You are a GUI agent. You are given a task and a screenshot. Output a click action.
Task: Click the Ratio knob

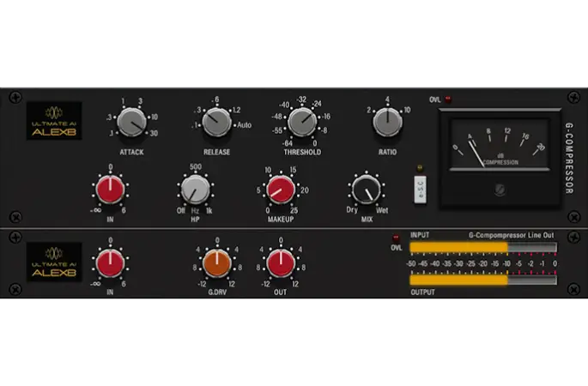tap(387, 123)
